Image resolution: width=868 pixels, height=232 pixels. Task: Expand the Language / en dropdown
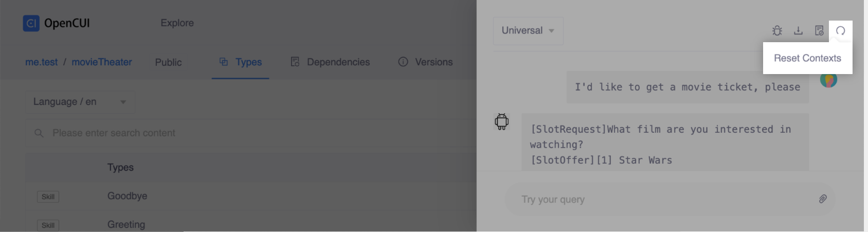80,102
